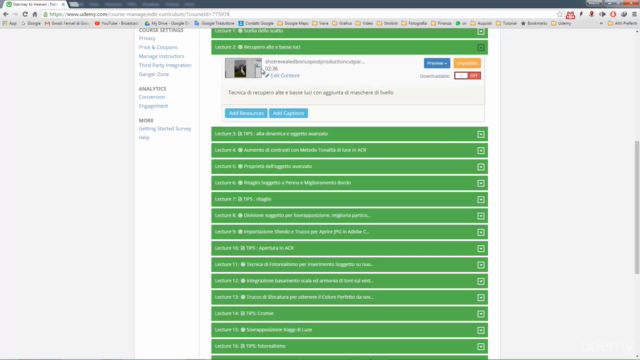The width and height of the screenshot is (640, 360).
Task: Collapse Lecture 2 with its toggle box
Action: pyautogui.click(x=481, y=47)
